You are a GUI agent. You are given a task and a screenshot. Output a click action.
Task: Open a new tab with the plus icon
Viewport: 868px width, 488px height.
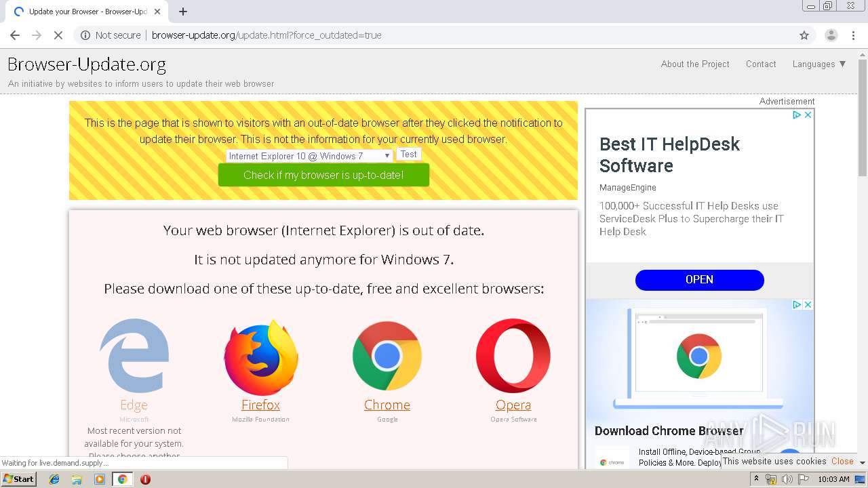(183, 12)
